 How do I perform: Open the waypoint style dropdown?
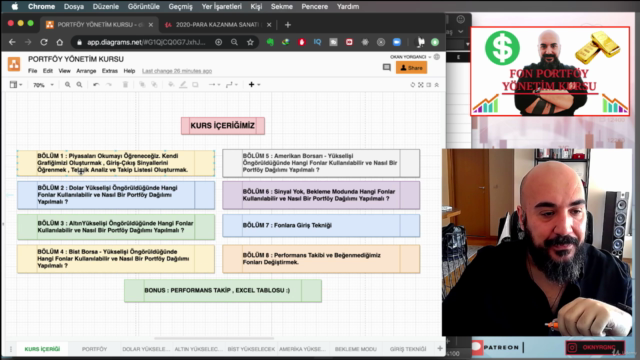pos(231,85)
